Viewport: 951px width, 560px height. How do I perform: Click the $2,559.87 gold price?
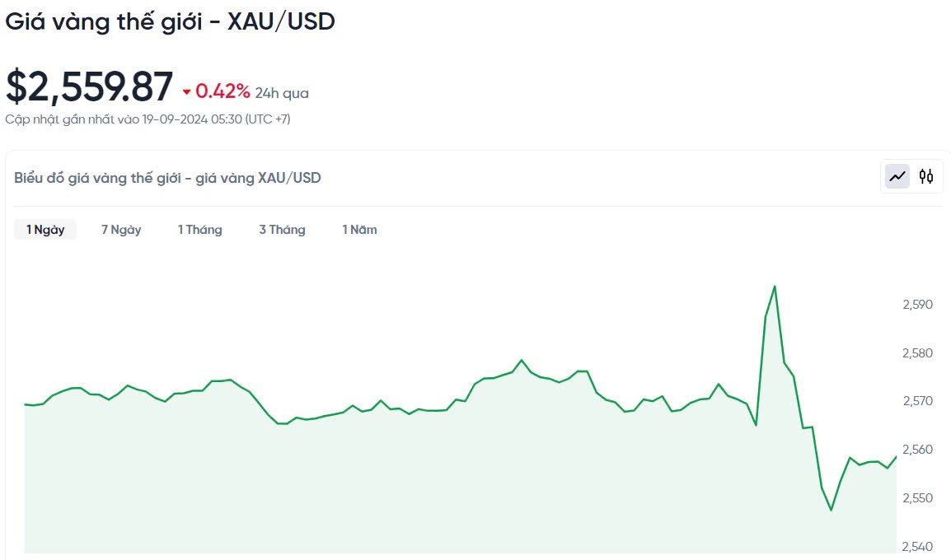coord(89,86)
